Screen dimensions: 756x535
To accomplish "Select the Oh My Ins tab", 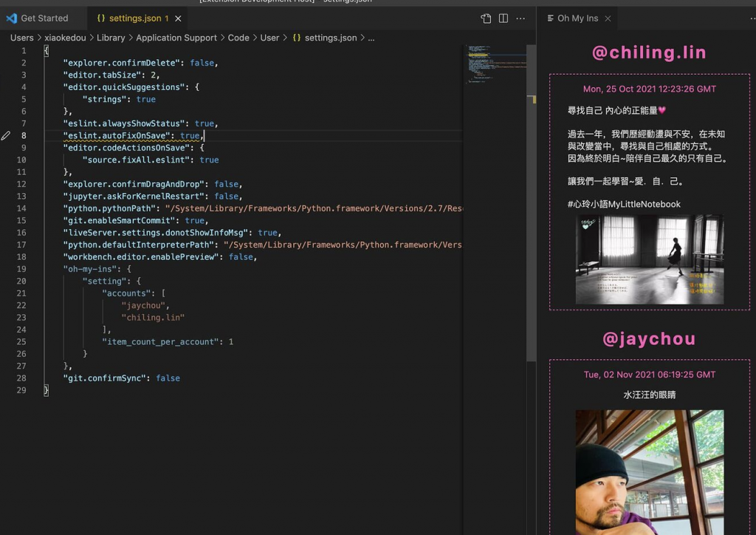I will [x=577, y=18].
